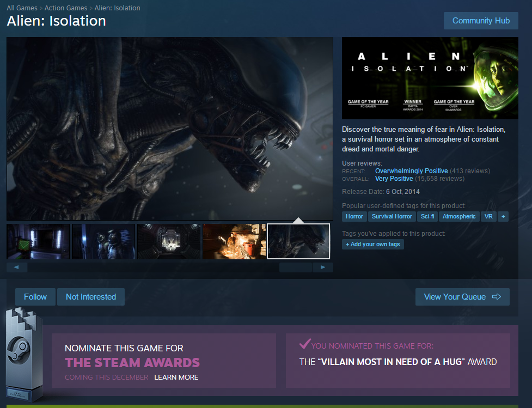Add your own tags
Image resolution: width=532 pixels, height=408 pixels.
coord(373,245)
